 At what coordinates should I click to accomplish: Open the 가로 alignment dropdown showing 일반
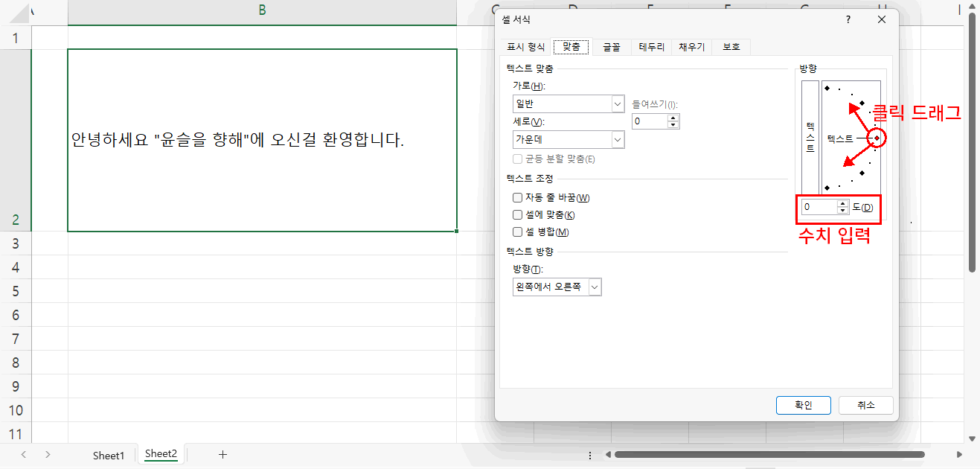tap(569, 103)
